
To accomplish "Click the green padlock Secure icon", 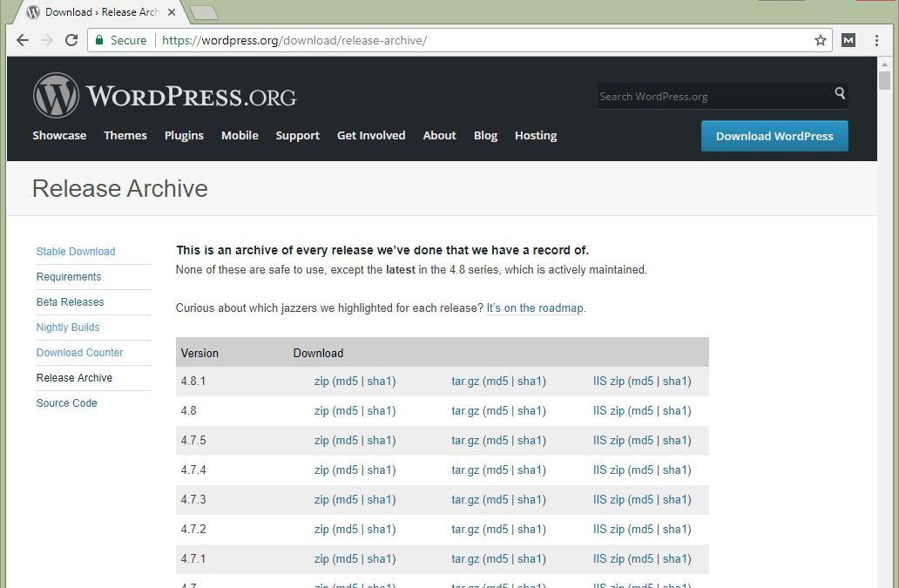I will (x=99, y=40).
